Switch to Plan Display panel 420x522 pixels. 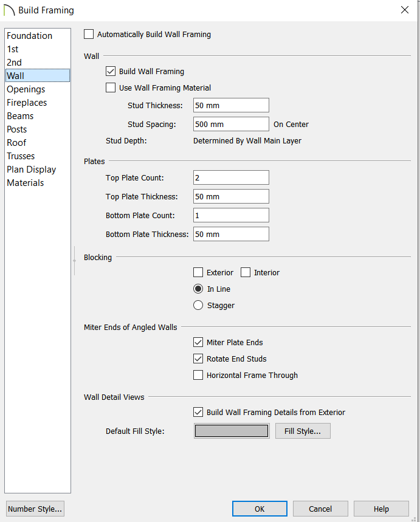(x=37, y=169)
